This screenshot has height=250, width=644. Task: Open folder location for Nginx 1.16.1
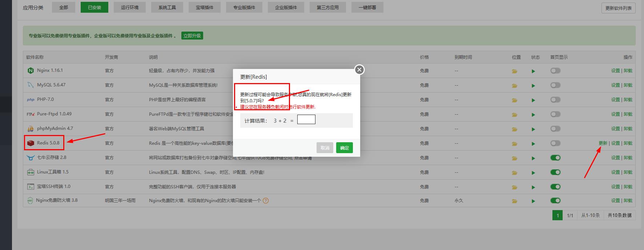pyautogui.click(x=515, y=71)
